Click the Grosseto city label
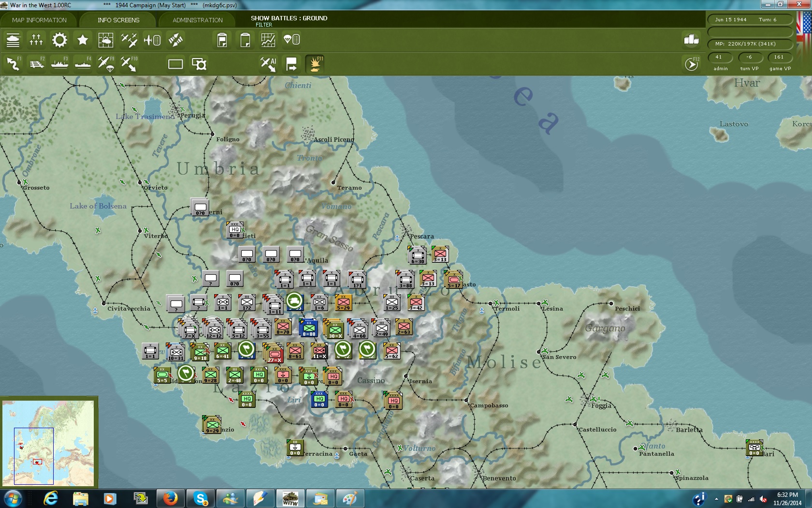812x508 pixels. 36,188
